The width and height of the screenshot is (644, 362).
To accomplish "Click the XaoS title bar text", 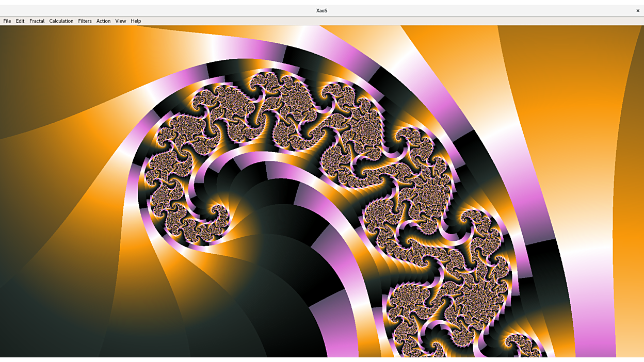I will (x=321, y=11).
